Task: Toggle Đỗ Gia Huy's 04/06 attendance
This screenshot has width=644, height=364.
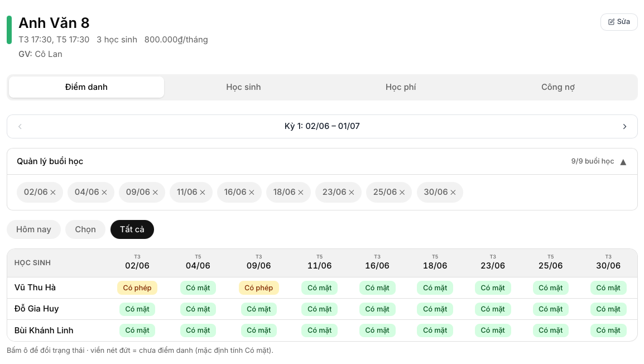Action: tap(198, 309)
